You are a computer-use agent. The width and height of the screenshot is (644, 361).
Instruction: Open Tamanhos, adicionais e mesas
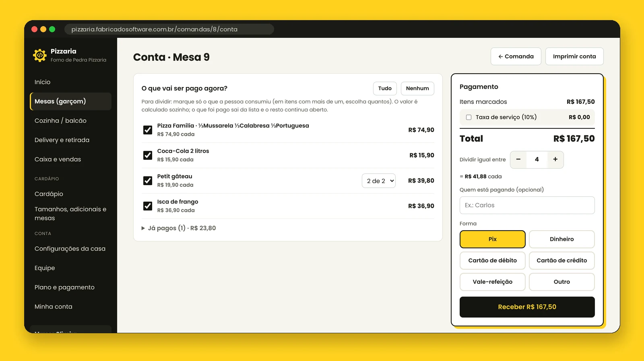70,214
